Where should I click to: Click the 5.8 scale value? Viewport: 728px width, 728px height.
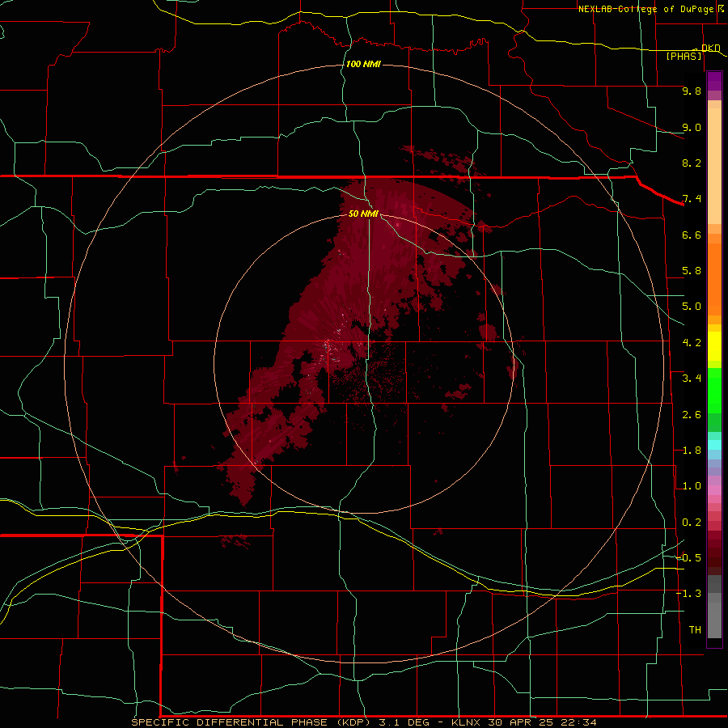coord(692,271)
